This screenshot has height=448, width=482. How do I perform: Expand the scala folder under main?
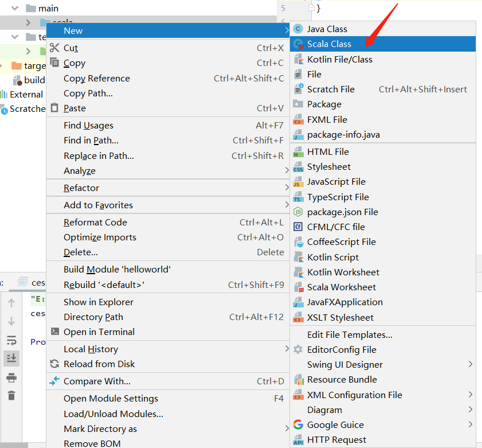[x=28, y=22]
